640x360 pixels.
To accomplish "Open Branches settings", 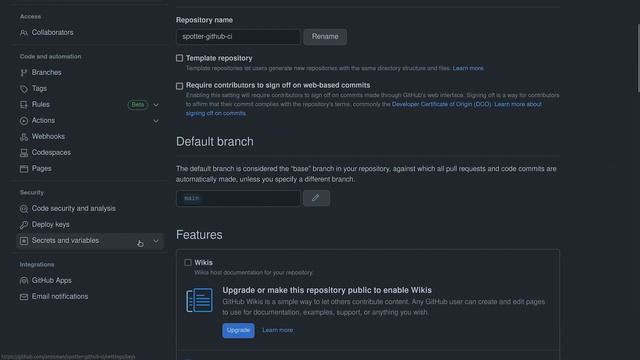I will point(47,72).
